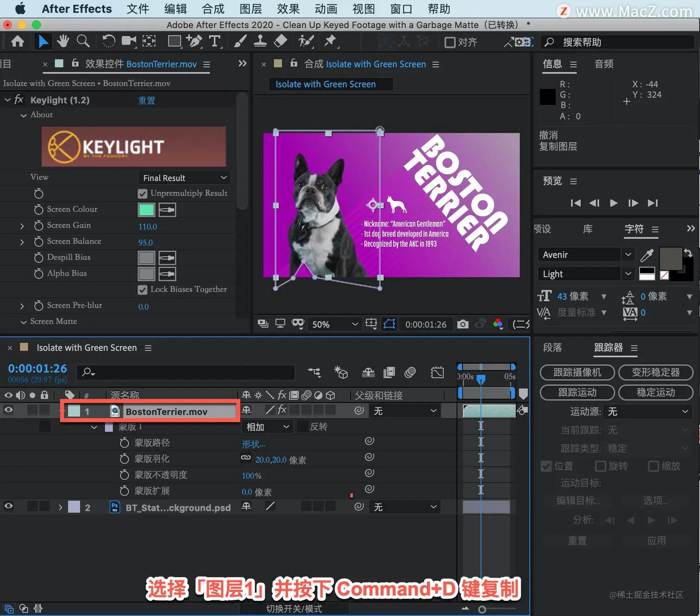Image resolution: width=700 pixels, height=616 pixels.
Task: Select the Hand tool
Action: [63, 42]
